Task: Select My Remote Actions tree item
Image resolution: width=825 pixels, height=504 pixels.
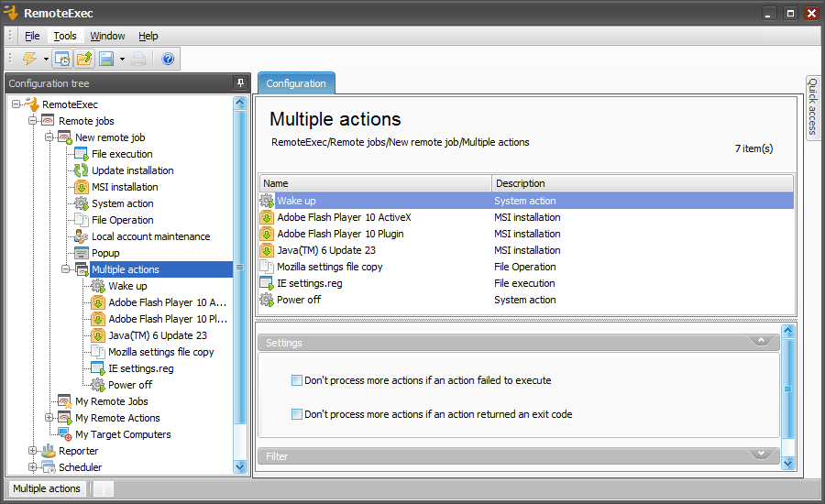Action: 117,418
